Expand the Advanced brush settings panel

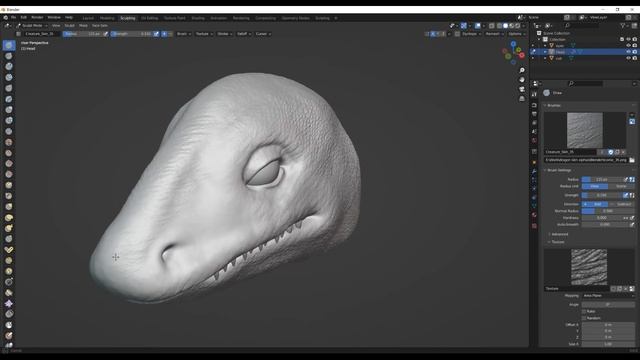tap(560, 234)
